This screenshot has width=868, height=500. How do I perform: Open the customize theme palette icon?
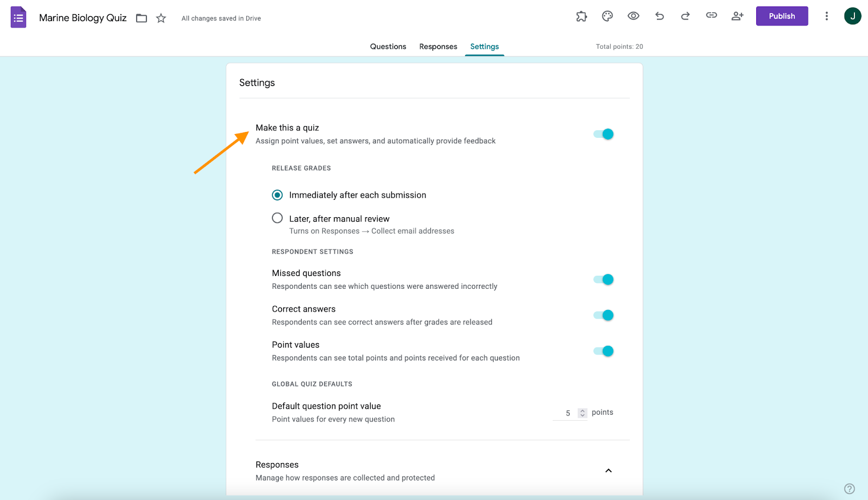[607, 16]
